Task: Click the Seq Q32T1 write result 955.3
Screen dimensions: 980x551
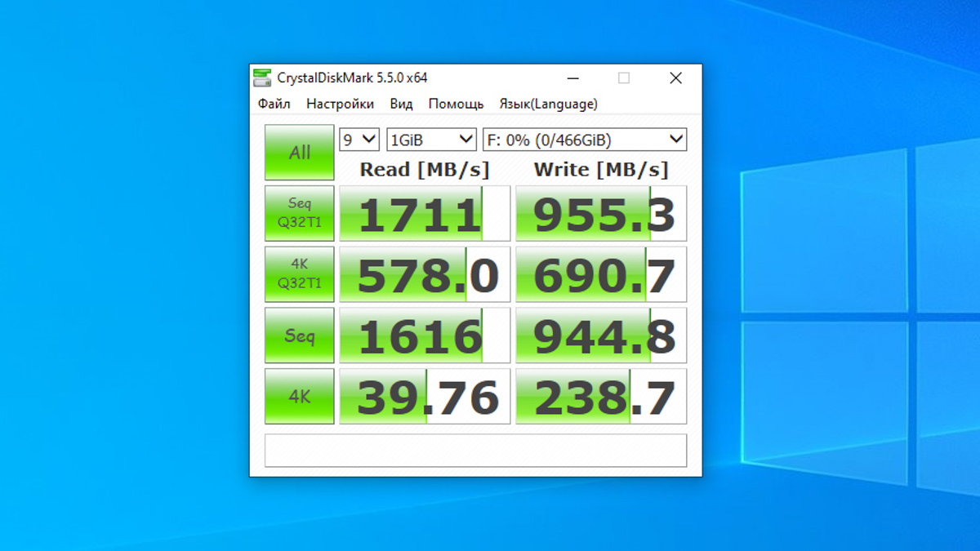Action: pyautogui.click(x=601, y=214)
